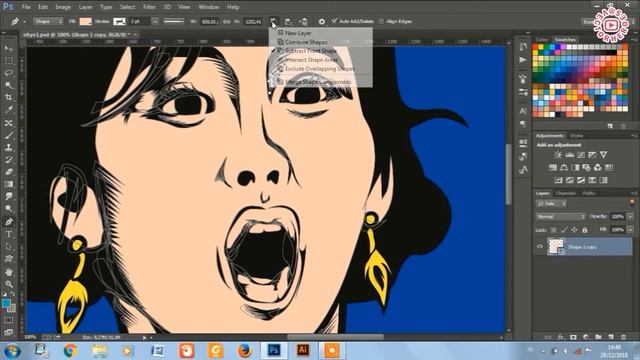This screenshot has height=360, width=640.
Task: Open the Opacity dropdown arrow
Action: [x=630, y=216]
